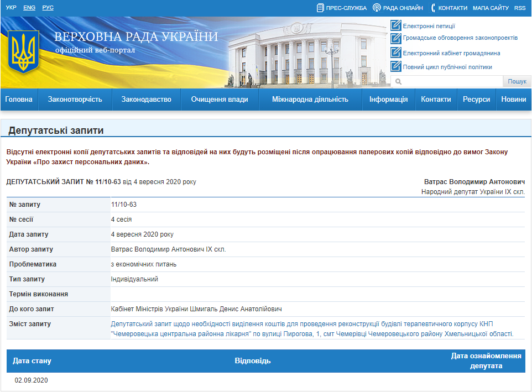Open the Мапа сайту link
Screen dimensions: 532x392
(x=491, y=8)
